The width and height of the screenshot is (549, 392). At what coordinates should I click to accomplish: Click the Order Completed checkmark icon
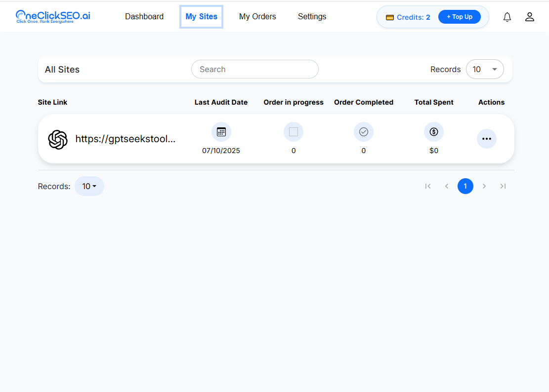tap(363, 132)
